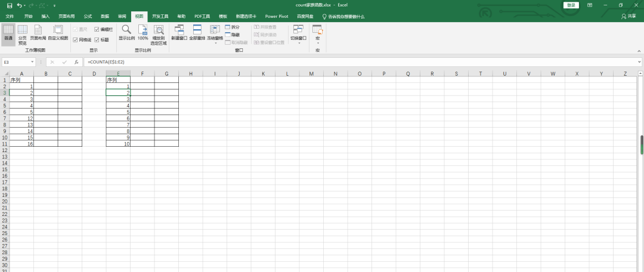Click the Save icon in quick access toolbar
Image resolution: width=644 pixels, height=272 pixels.
coord(10,5)
